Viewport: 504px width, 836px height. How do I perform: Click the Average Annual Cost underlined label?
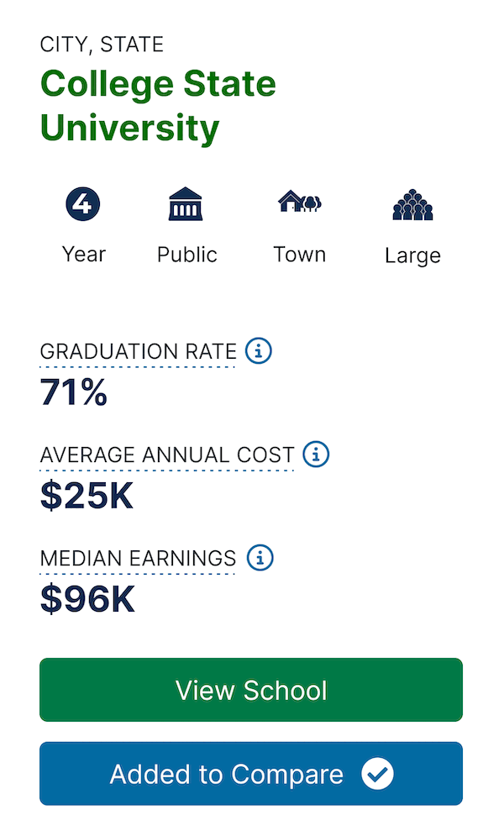pos(167,455)
